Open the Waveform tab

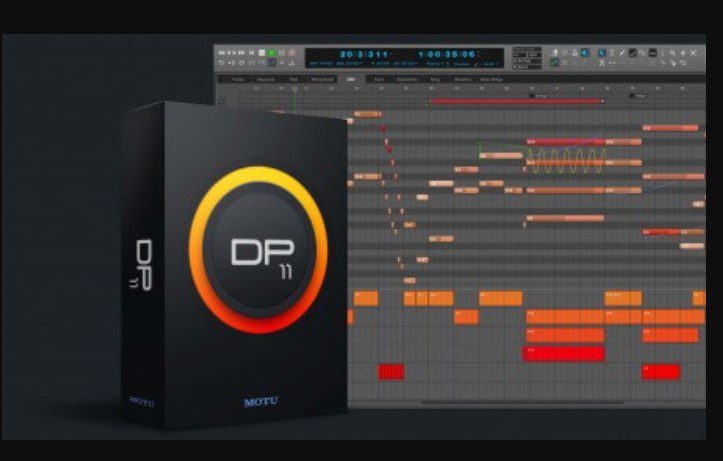click(462, 79)
